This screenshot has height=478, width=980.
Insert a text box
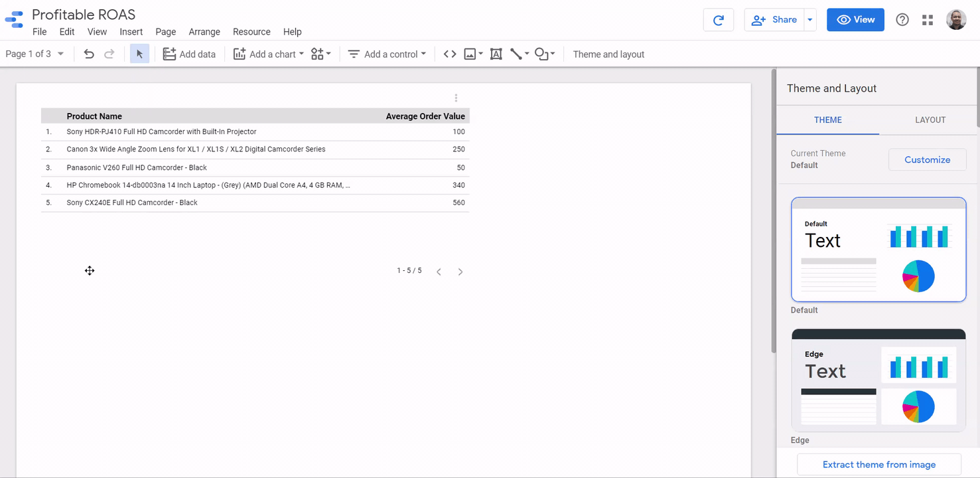(496, 54)
